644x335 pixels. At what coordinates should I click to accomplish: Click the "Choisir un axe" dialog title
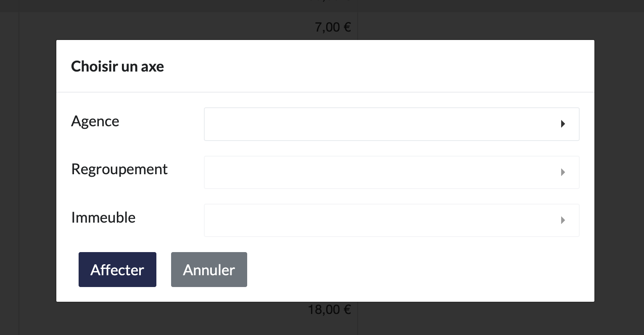pos(117,66)
